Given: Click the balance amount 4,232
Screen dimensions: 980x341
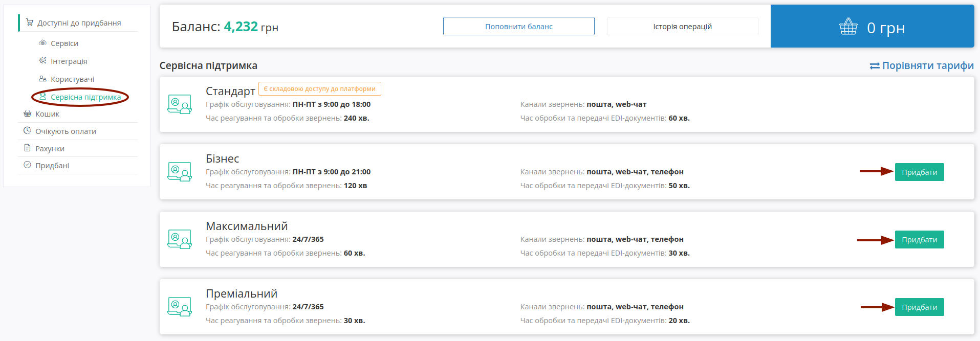Looking at the screenshot, I should click(241, 27).
